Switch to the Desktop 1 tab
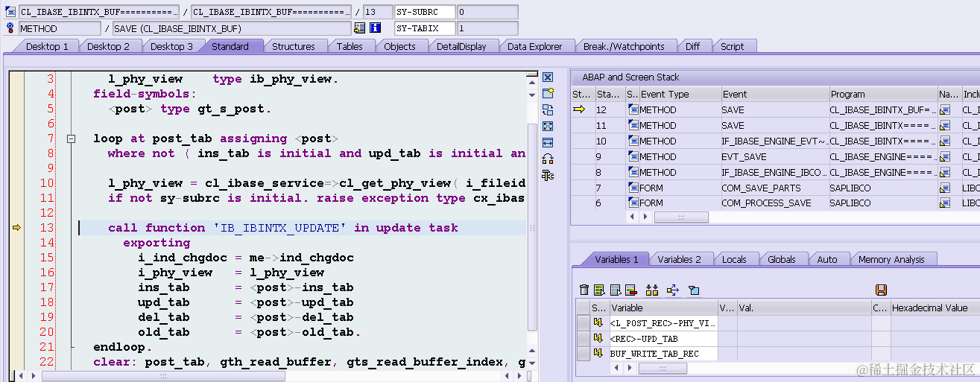 click(46, 46)
